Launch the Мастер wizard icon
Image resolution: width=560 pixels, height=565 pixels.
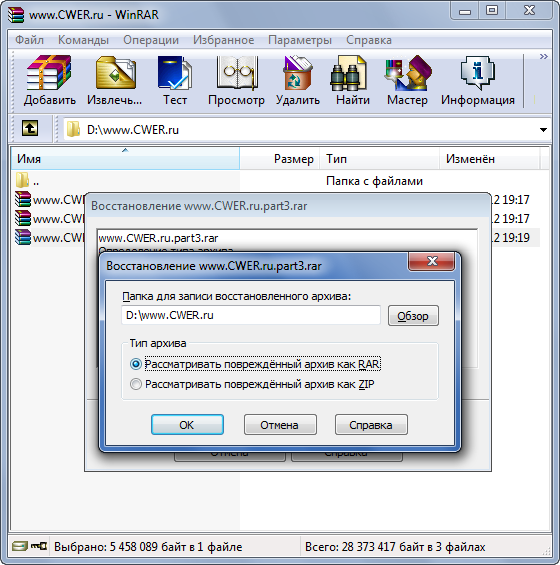tap(408, 74)
